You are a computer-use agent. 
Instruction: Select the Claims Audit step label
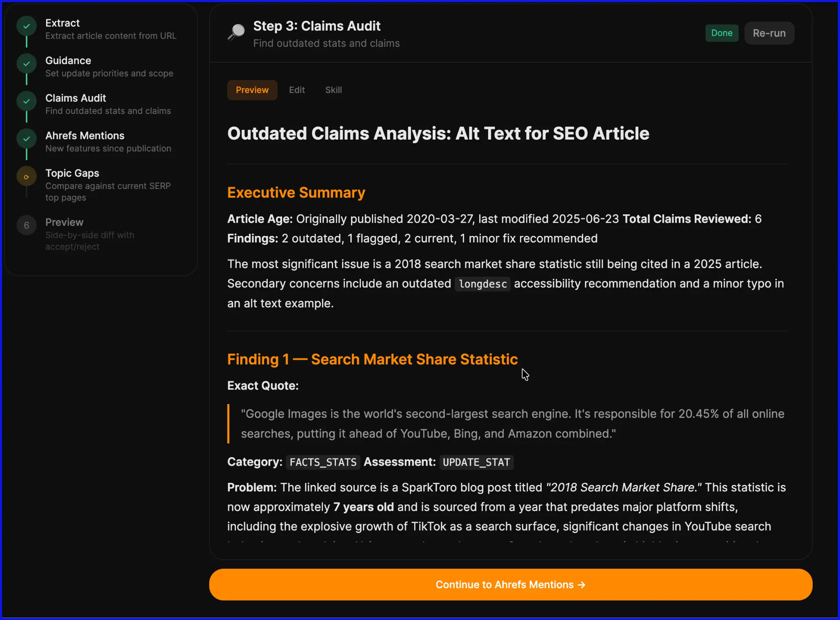(x=76, y=98)
